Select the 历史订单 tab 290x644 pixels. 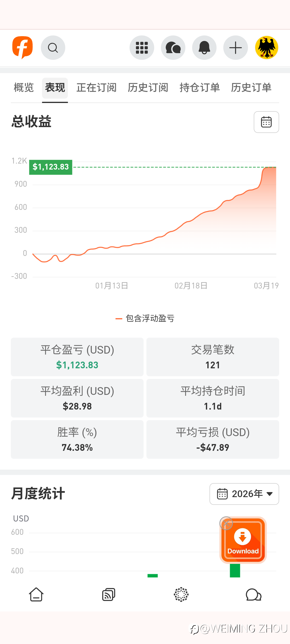(x=251, y=88)
